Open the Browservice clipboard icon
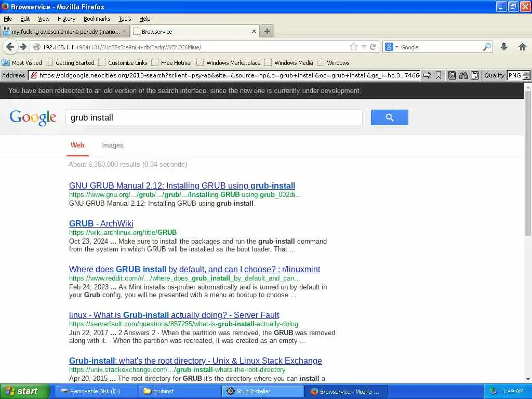 click(x=475, y=75)
